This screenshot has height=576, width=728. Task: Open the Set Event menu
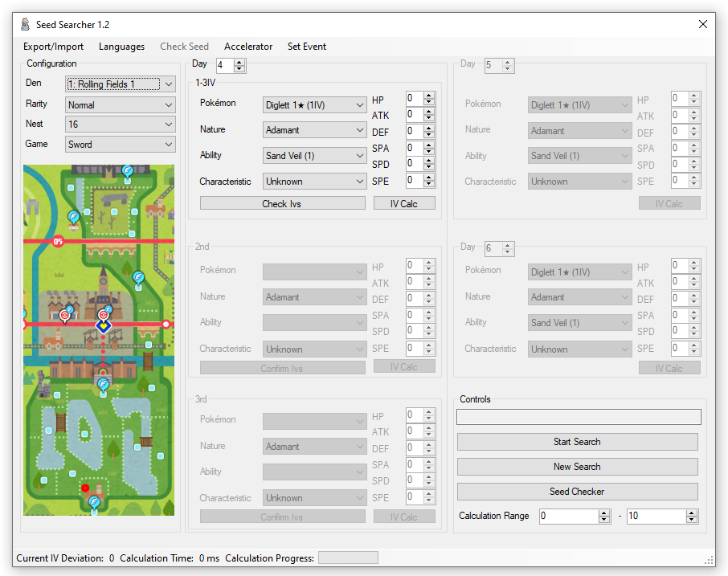tap(306, 47)
